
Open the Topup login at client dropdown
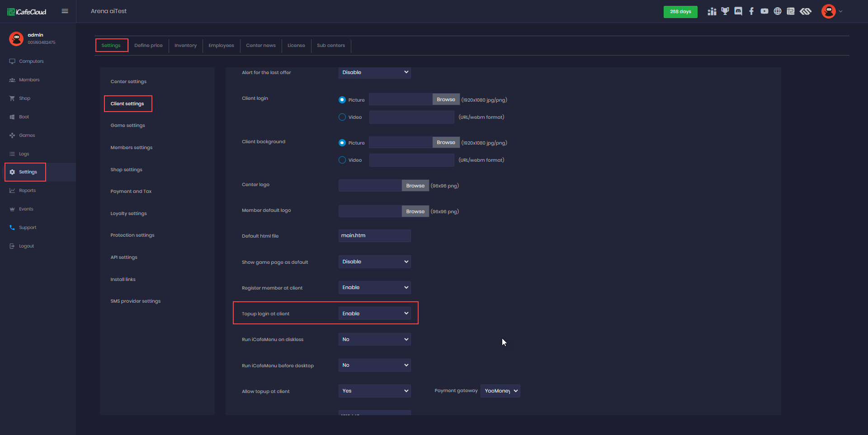click(374, 313)
